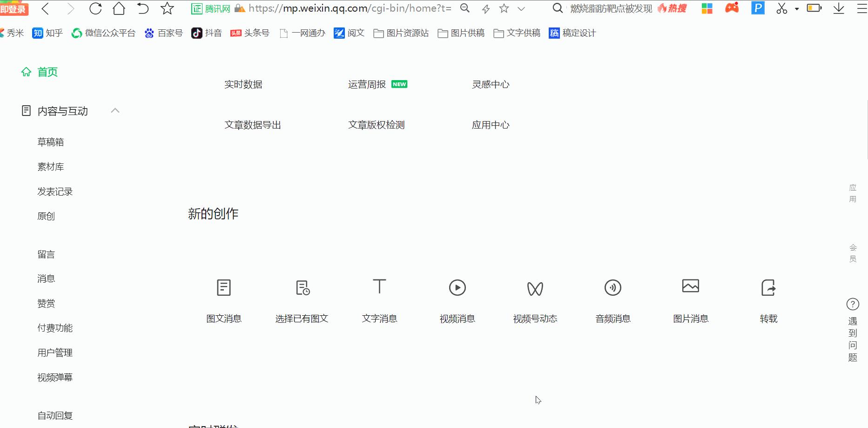Click the 即登录 login button

14,8
